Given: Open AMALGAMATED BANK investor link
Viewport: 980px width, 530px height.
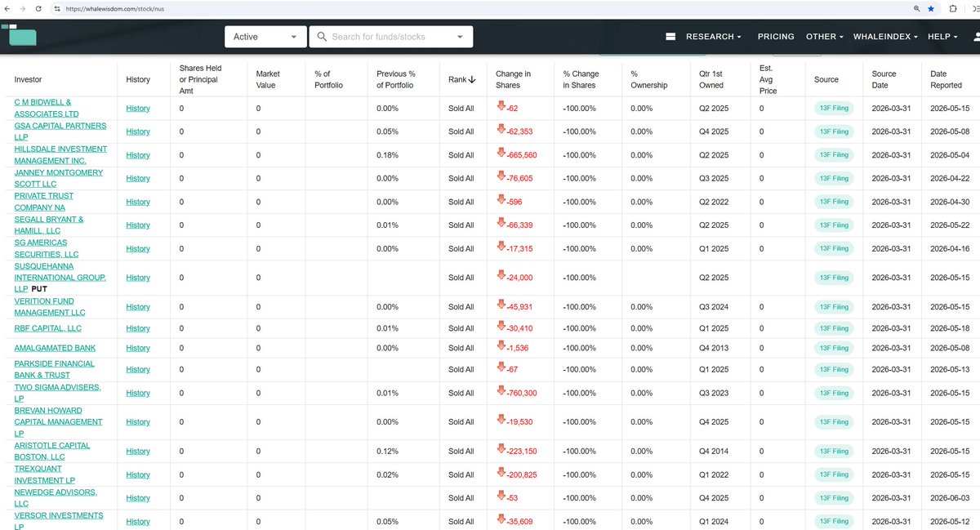Looking at the screenshot, I should [x=55, y=348].
